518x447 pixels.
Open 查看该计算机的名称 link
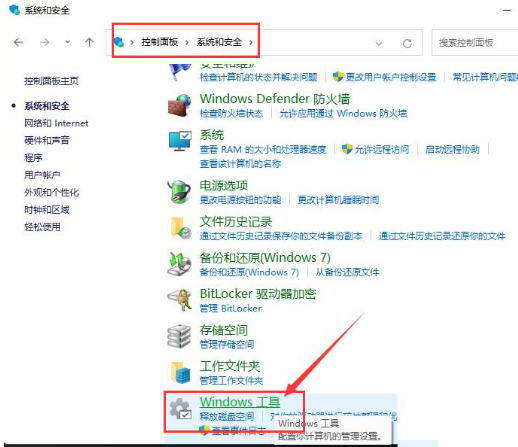click(x=240, y=164)
